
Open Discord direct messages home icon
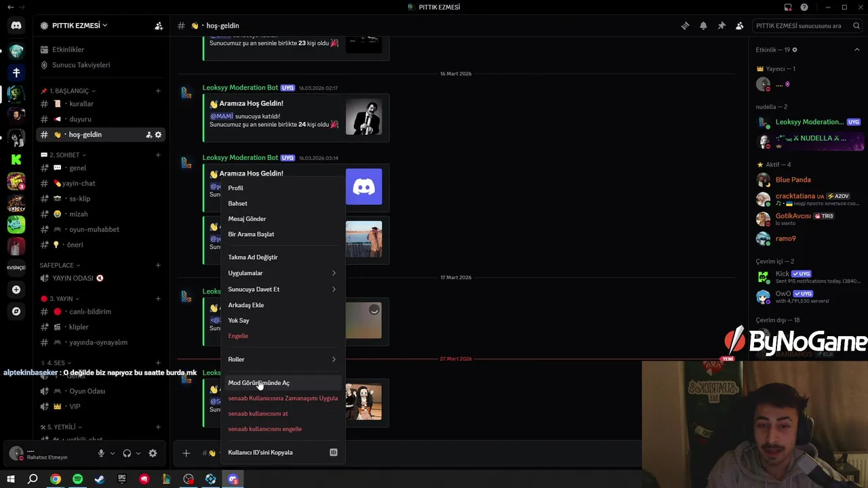tap(16, 26)
